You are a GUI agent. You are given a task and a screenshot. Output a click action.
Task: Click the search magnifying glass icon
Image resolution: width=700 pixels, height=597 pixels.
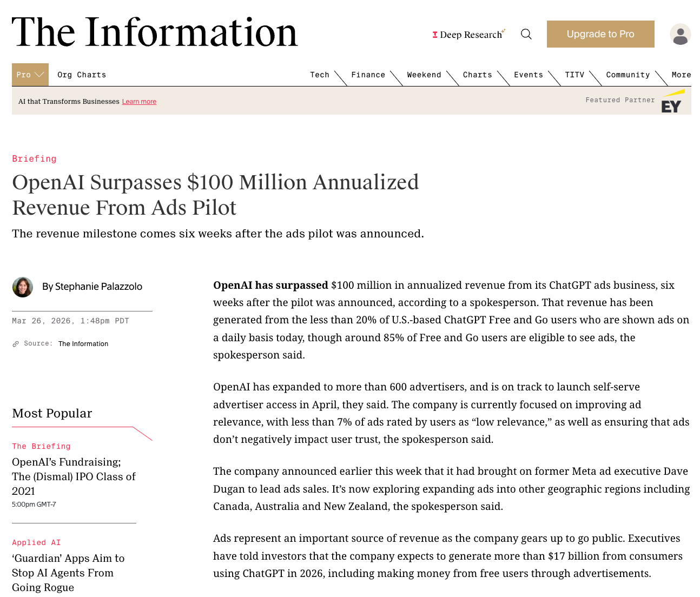point(526,34)
